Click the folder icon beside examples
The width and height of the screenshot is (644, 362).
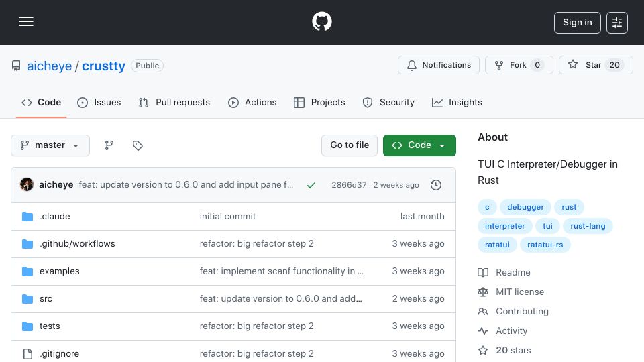[x=28, y=271]
